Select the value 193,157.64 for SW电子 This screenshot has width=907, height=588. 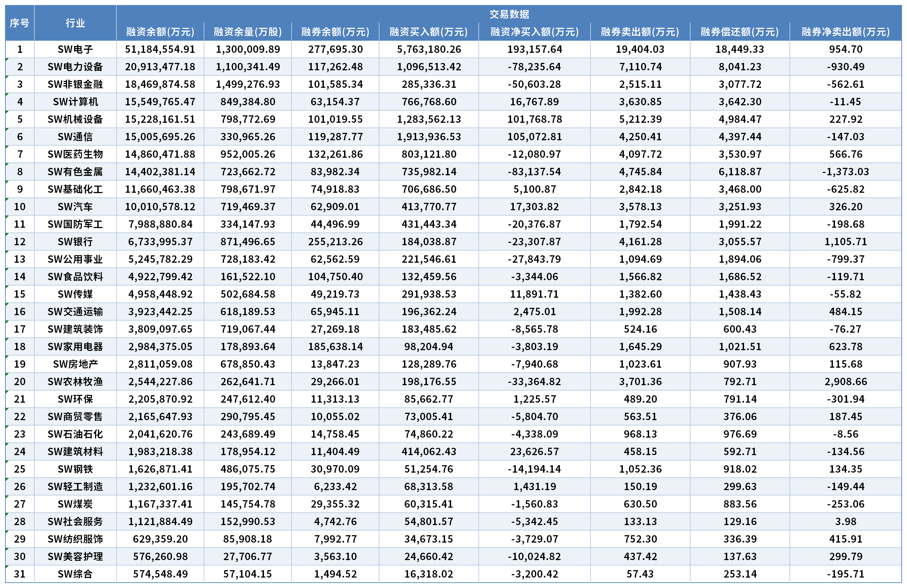[534, 49]
